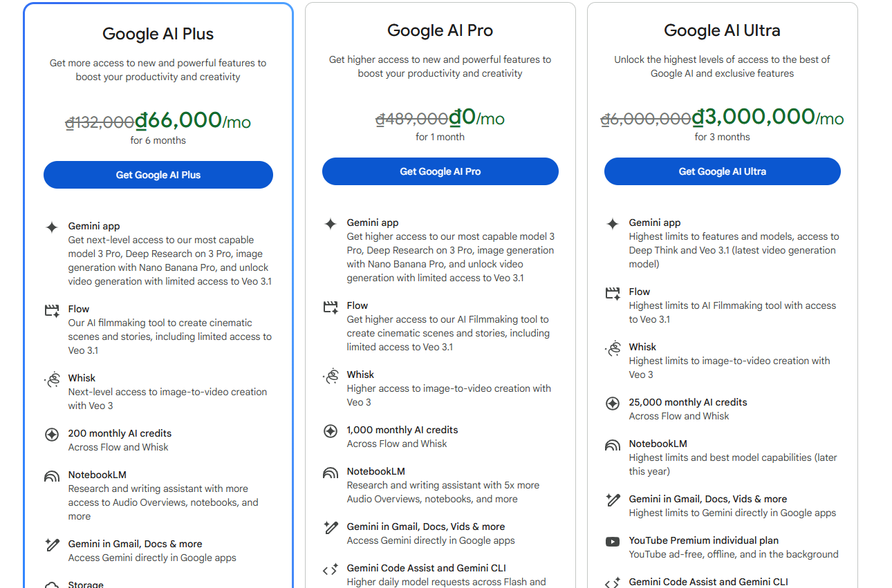Click the Get Google AI Plus button

pyautogui.click(x=158, y=175)
